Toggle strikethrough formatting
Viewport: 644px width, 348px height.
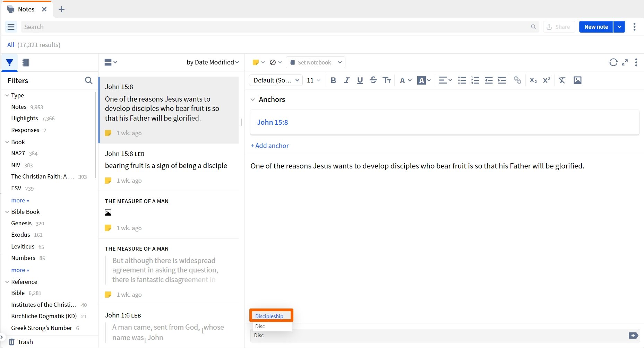373,80
